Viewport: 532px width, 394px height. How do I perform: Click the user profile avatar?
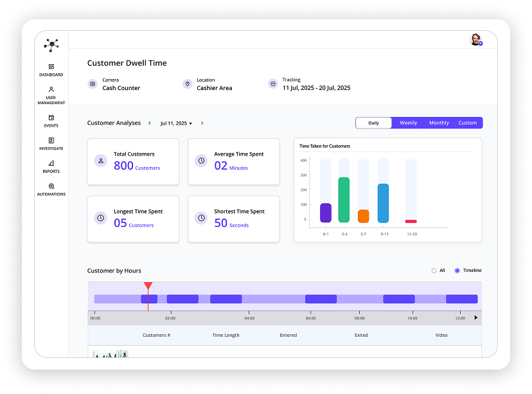[475, 40]
